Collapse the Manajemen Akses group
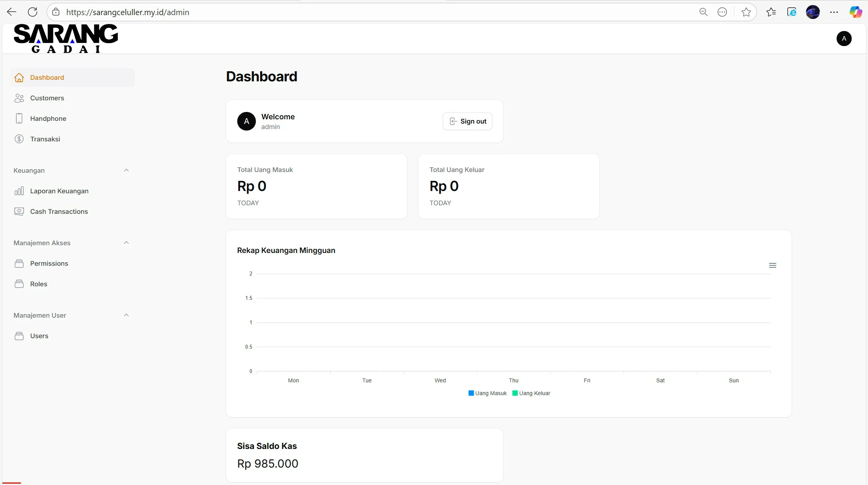The width and height of the screenshot is (868, 485). pos(126,243)
